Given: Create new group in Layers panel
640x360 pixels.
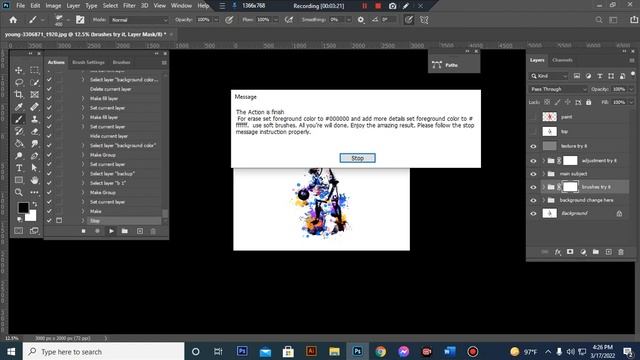Looking at the screenshot, I should coord(596,252).
